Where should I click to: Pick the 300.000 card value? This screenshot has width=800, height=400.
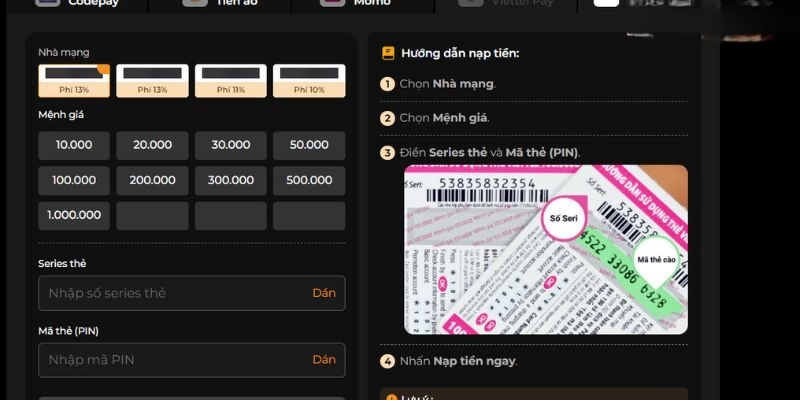tap(231, 181)
